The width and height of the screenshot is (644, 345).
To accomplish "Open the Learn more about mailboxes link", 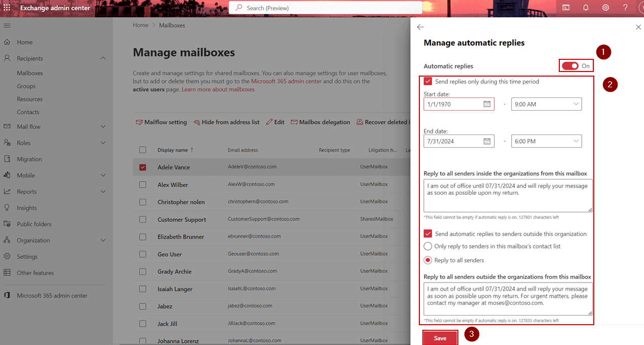I will coord(218,89).
